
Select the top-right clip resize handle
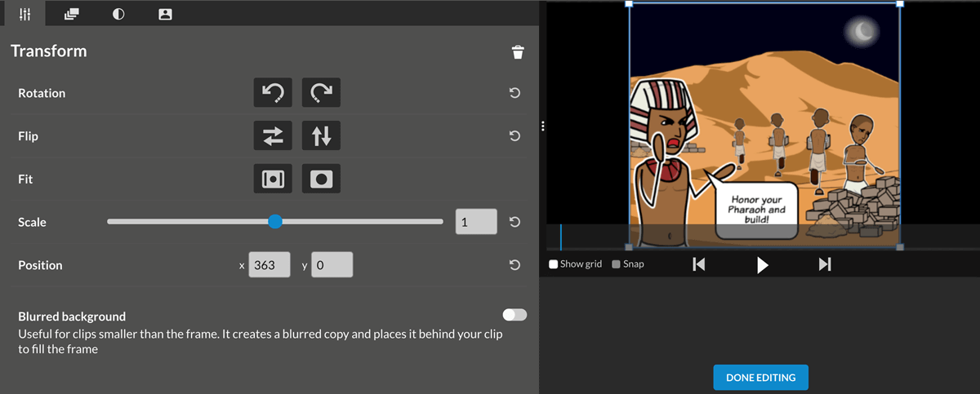point(900,4)
